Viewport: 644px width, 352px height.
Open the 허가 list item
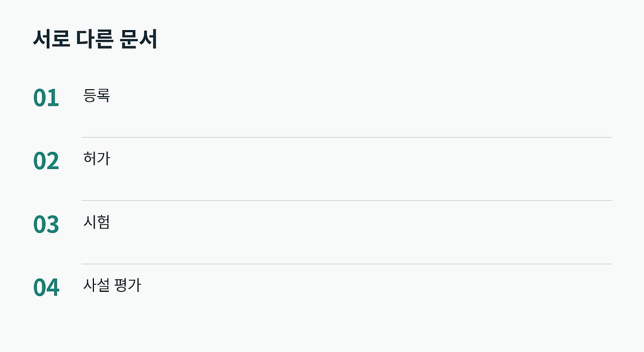(97, 159)
